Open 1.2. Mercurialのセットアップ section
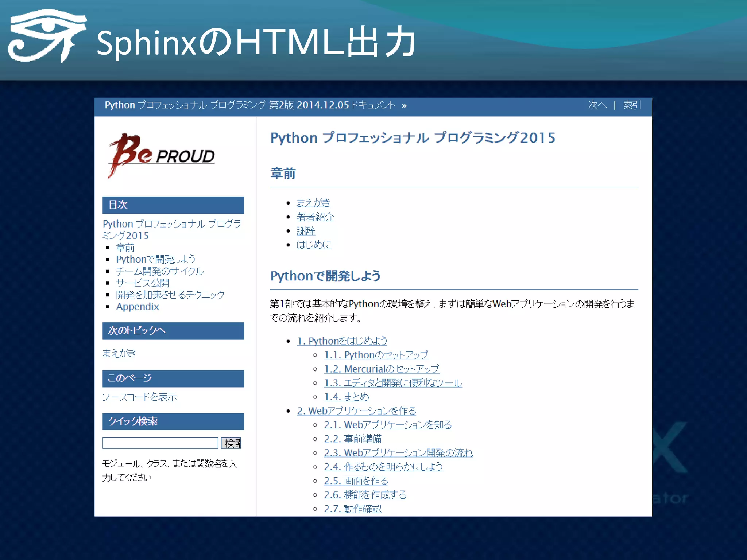 (x=382, y=369)
